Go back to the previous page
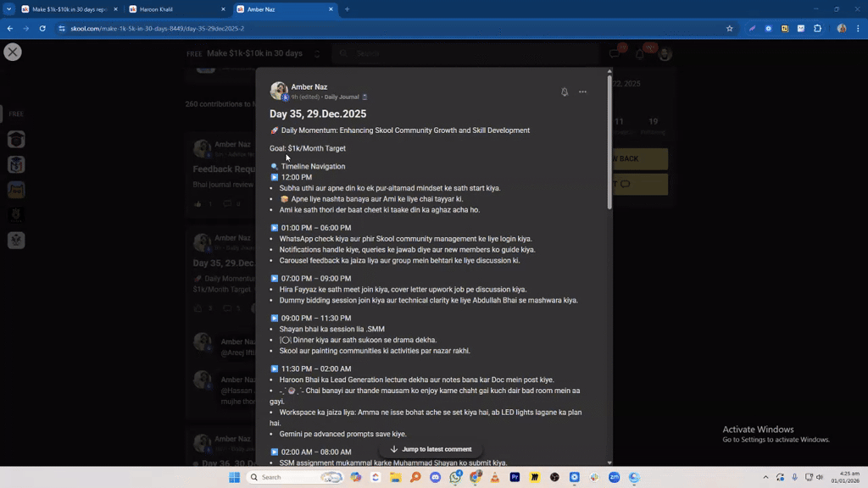 [10, 28]
